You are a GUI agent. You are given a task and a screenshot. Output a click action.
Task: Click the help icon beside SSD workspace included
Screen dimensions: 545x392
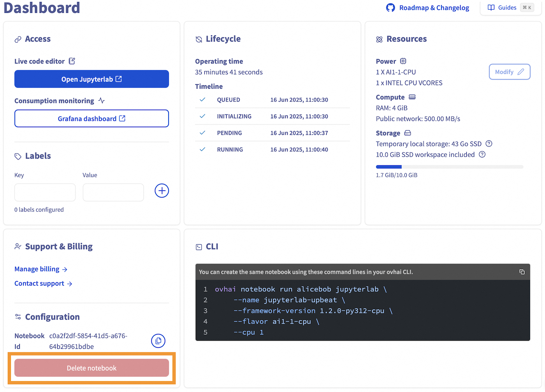(482, 154)
